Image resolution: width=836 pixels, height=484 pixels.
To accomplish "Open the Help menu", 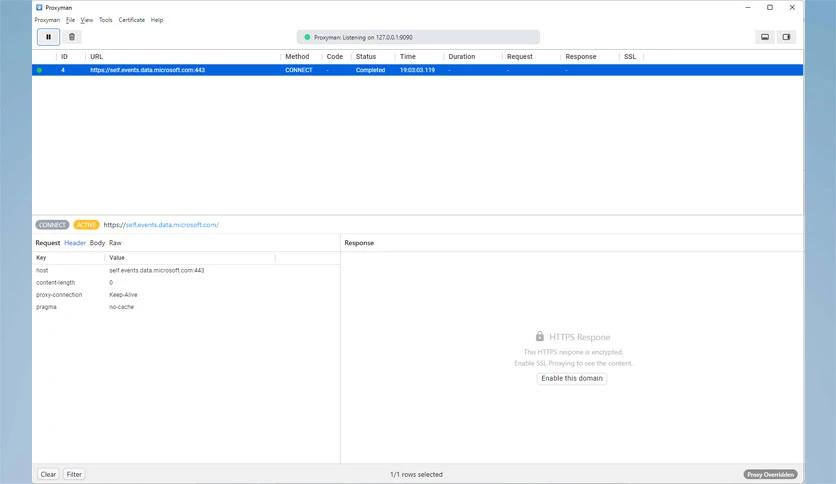I will coord(157,20).
